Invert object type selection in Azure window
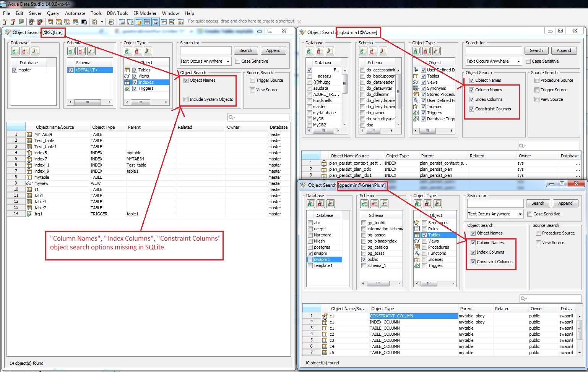 [x=437, y=51]
